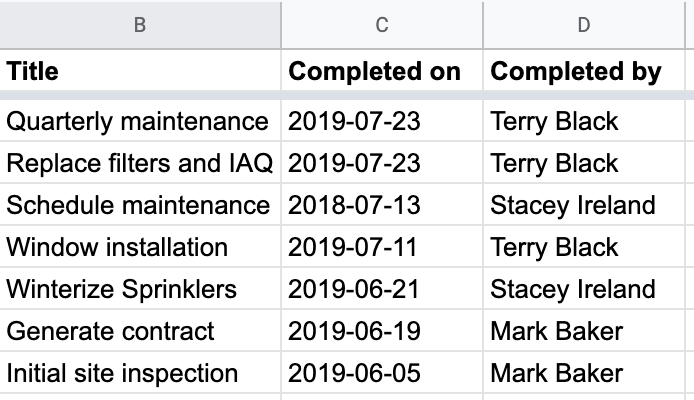
Task: Select Mark Baker cell beside Generate contract
Action: tap(584, 331)
